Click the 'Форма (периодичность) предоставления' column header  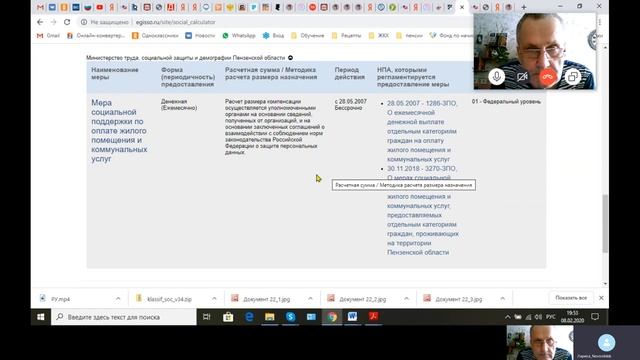click(x=188, y=77)
